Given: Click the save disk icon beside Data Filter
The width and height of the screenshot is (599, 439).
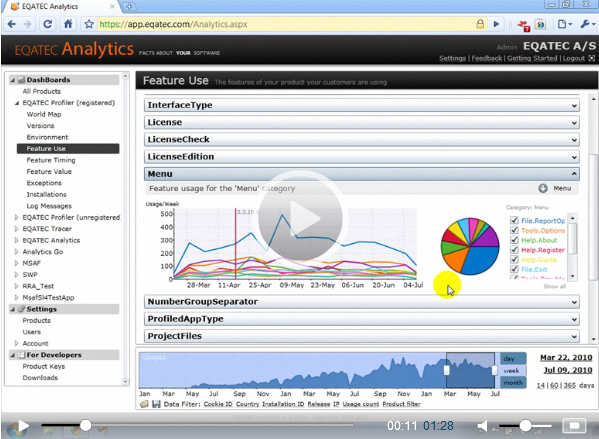Looking at the screenshot, I should click(x=156, y=404).
